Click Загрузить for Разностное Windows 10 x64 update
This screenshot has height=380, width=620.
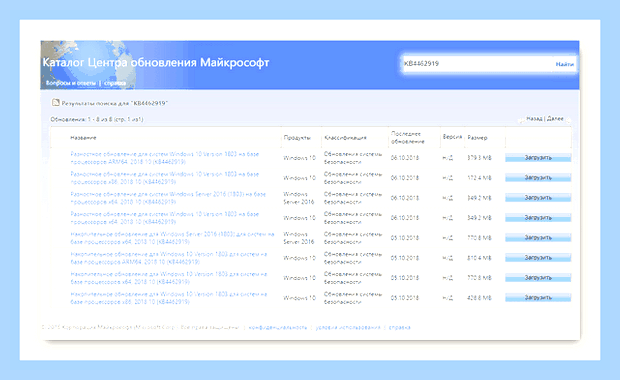pos(538,217)
